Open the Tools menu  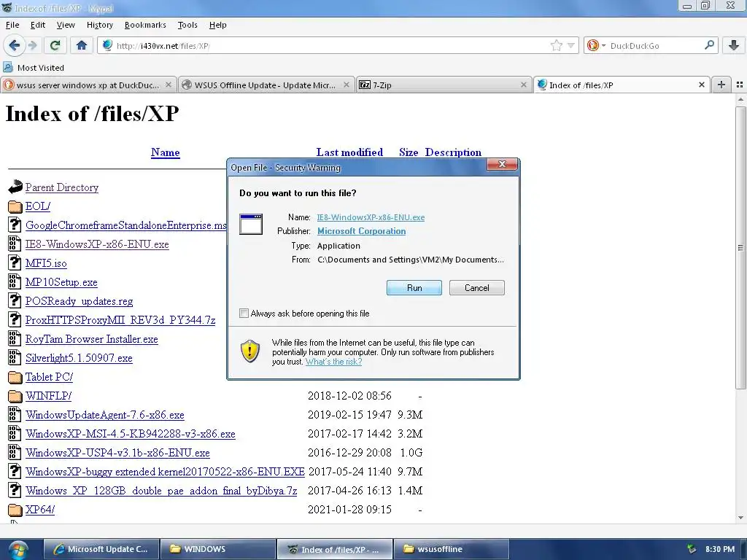click(187, 25)
